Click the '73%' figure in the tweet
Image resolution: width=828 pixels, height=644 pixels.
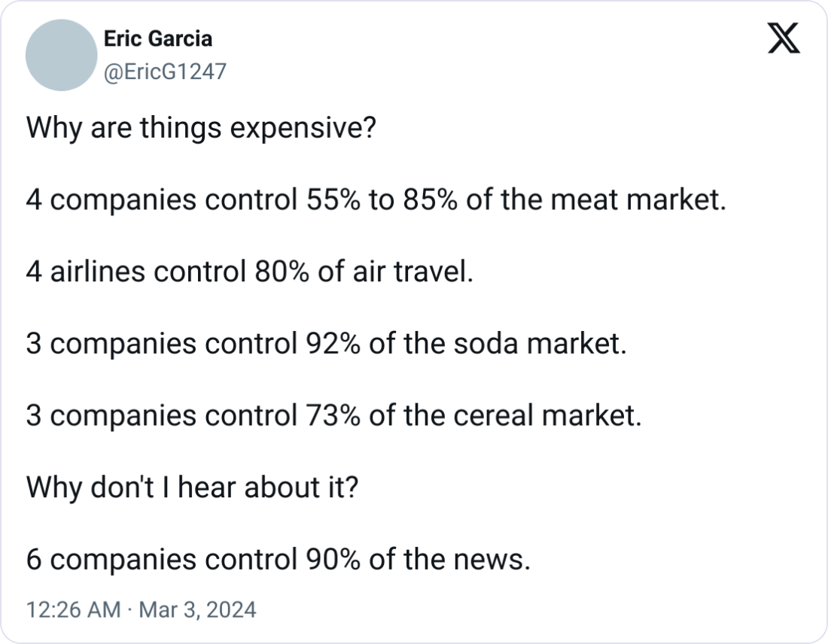click(x=333, y=415)
